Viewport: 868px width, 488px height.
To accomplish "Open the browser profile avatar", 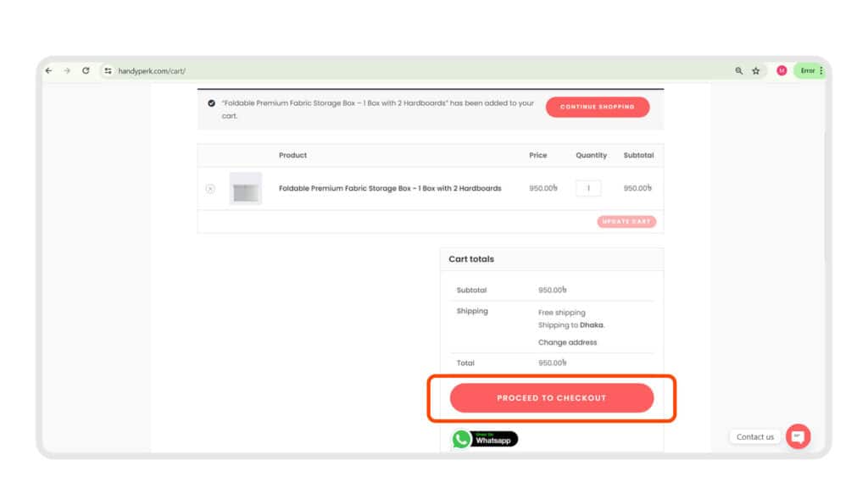I will pos(782,71).
